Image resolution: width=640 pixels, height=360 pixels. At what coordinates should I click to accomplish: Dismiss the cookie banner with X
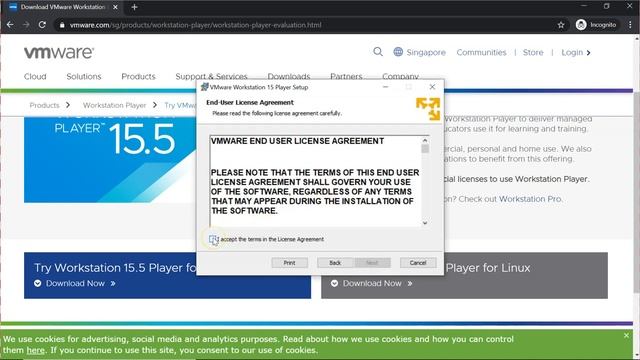click(x=626, y=336)
